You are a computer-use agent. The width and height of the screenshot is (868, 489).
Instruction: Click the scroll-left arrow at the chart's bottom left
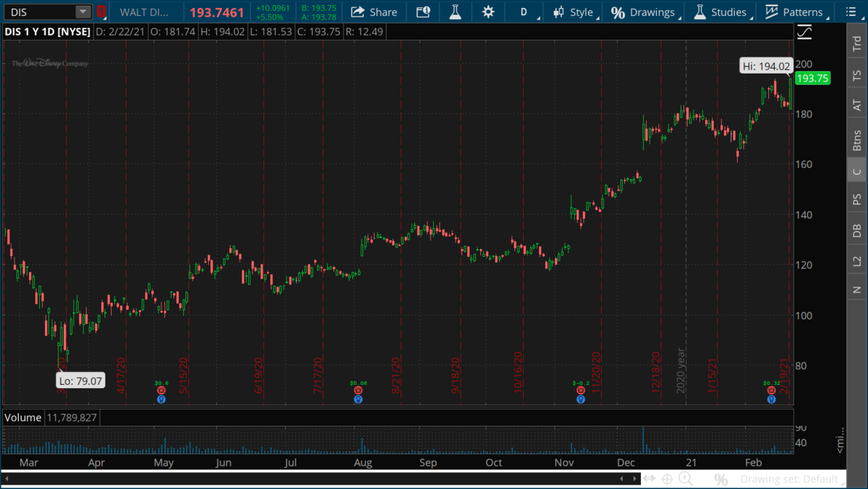click(6, 479)
